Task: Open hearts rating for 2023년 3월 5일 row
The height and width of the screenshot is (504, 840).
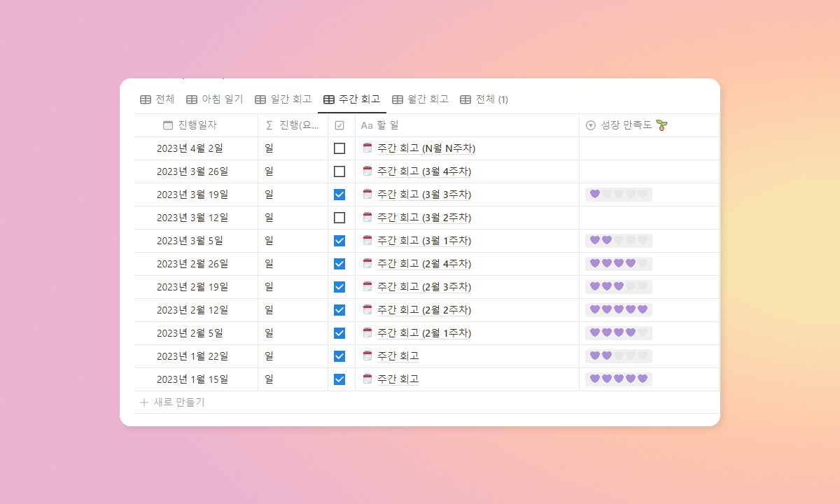Action: pyautogui.click(x=619, y=241)
